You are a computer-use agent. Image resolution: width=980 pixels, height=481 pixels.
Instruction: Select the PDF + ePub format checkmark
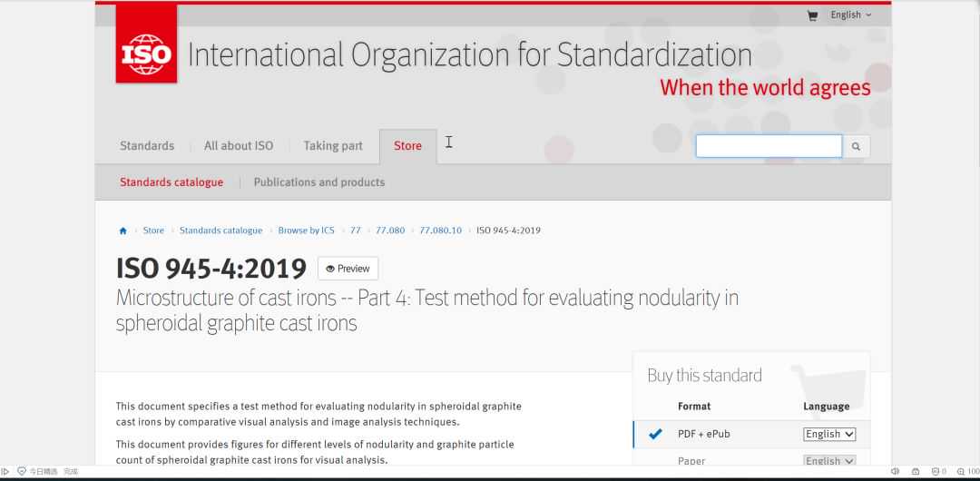pos(655,434)
